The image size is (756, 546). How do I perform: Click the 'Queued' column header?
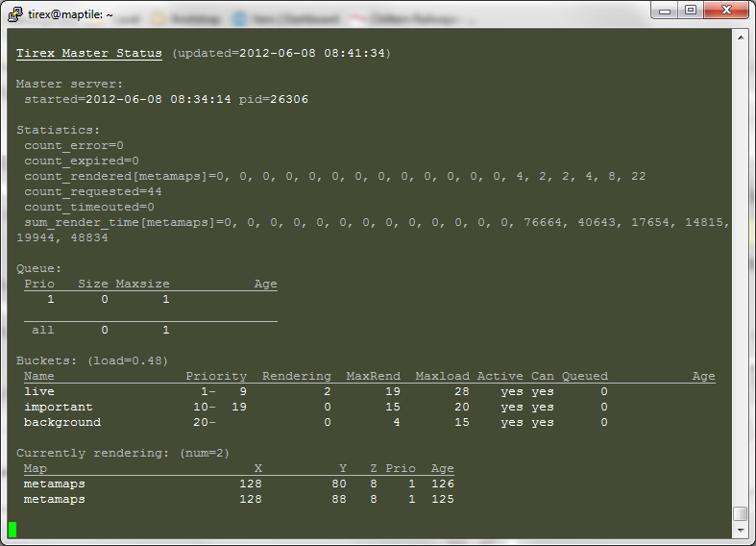[x=585, y=376]
